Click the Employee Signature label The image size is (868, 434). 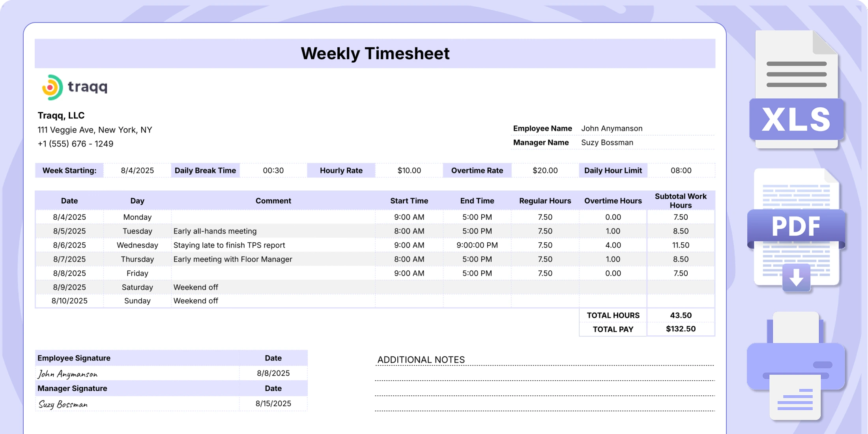point(74,358)
